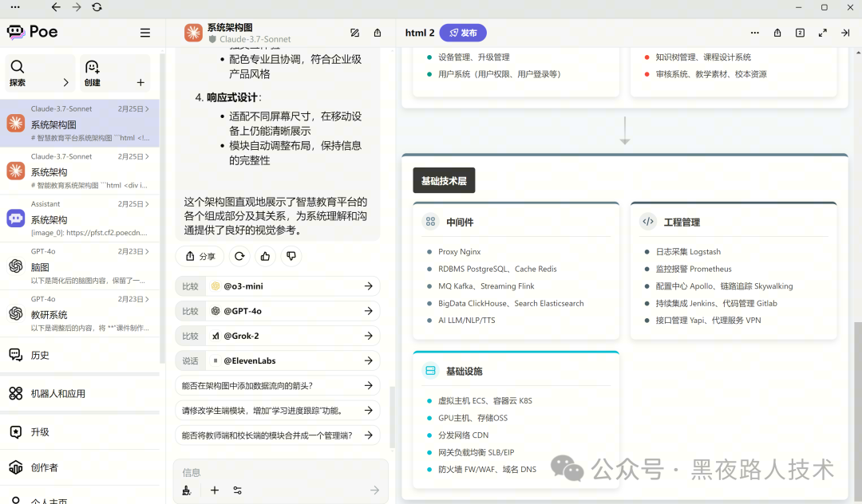Expand chevron beside 脑图 chat date
862x504 pixels.
[147, 251]
